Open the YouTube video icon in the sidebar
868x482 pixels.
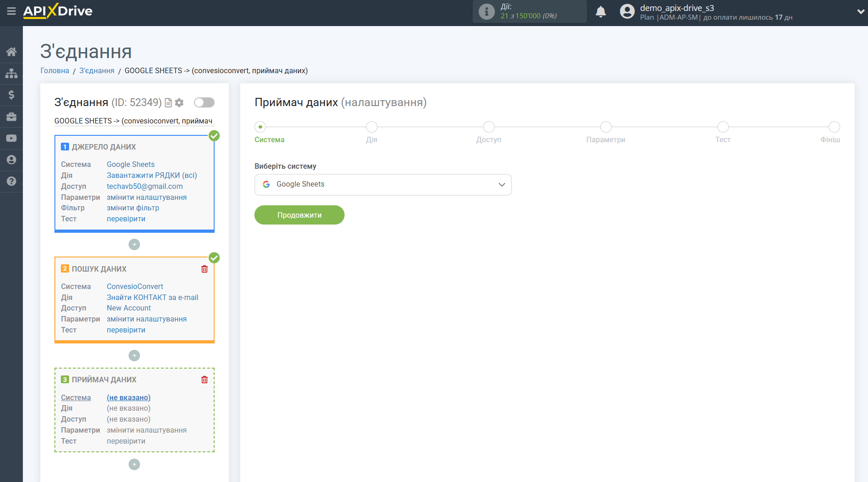(11, 138)
